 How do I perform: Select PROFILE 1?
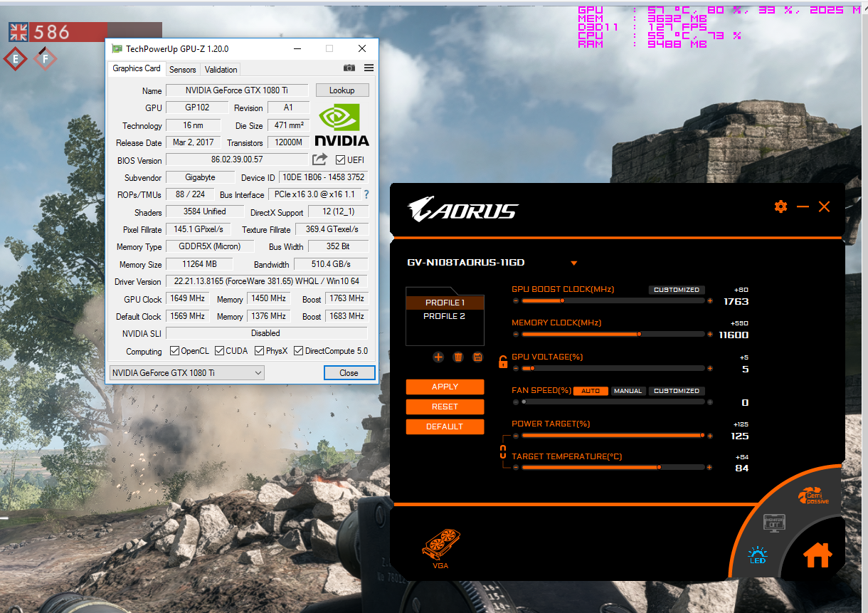coord(445,303)
